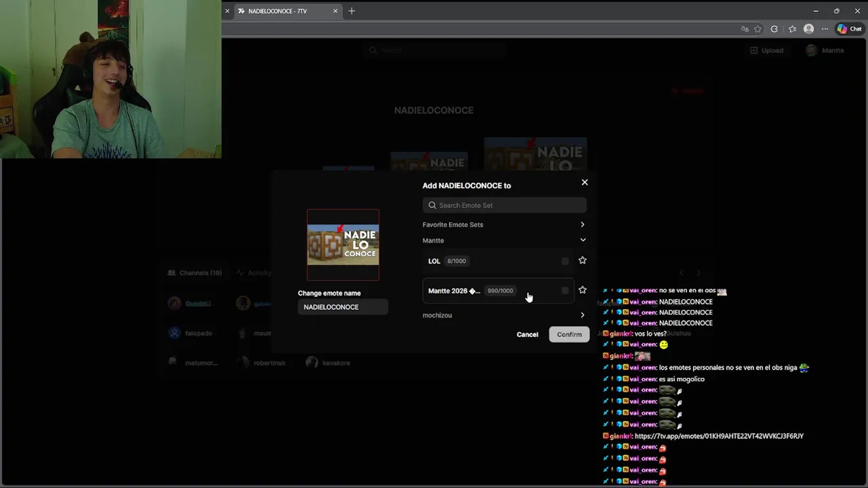
Task: Open the browser favorites list icon
Action: pos(792,29)
